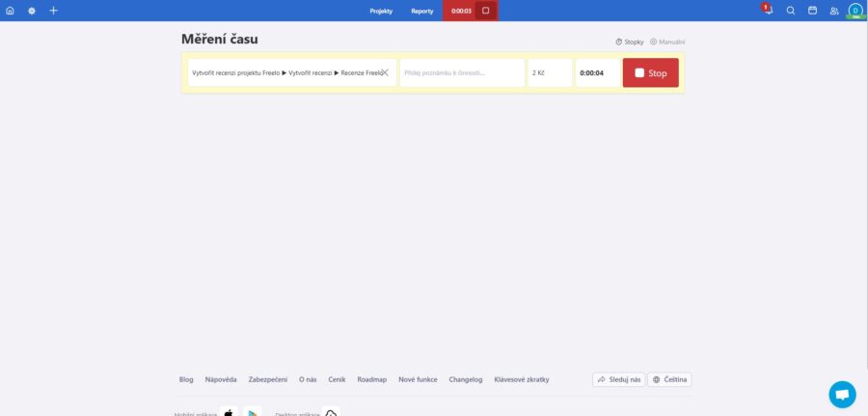868x416 pixels.
Task: Click the top bar timer 0:00:03
Action: tap(461, 11)
